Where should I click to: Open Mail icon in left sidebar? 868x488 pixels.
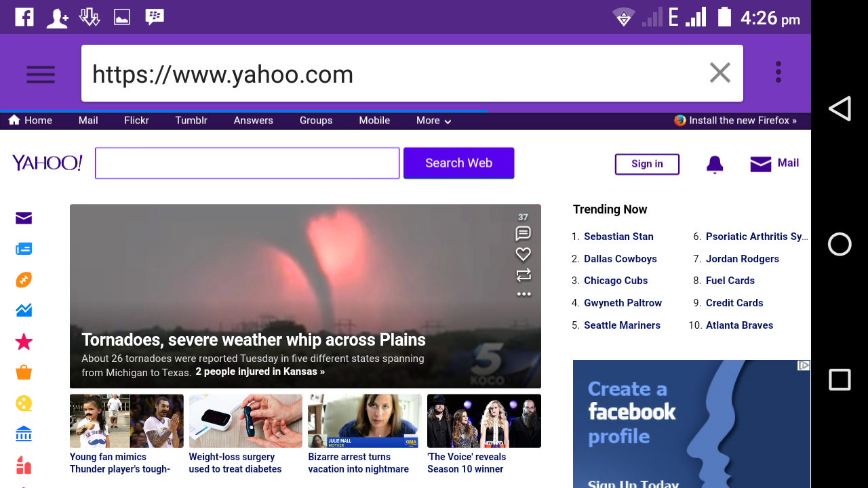pyautogui.click(x=24, y=218)
